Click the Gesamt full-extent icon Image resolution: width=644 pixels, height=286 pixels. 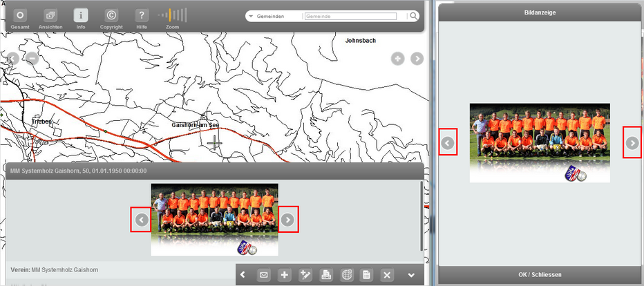pos(20,16)
